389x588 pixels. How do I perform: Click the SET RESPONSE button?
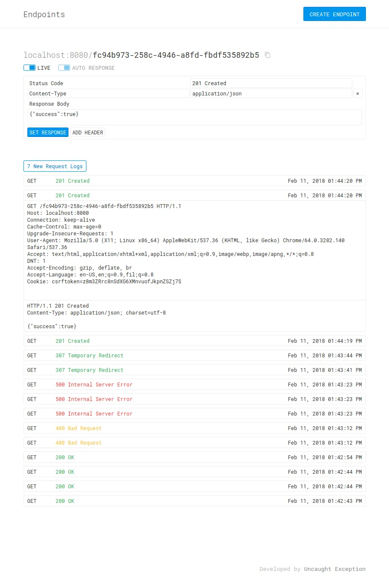48,132
